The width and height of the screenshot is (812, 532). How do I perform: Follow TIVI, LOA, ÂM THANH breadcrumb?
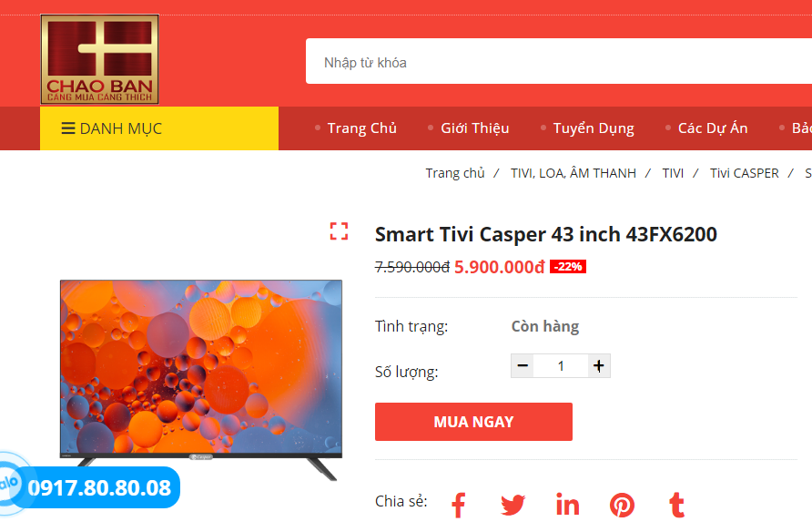pyautogui.click(x=573, y=173)
